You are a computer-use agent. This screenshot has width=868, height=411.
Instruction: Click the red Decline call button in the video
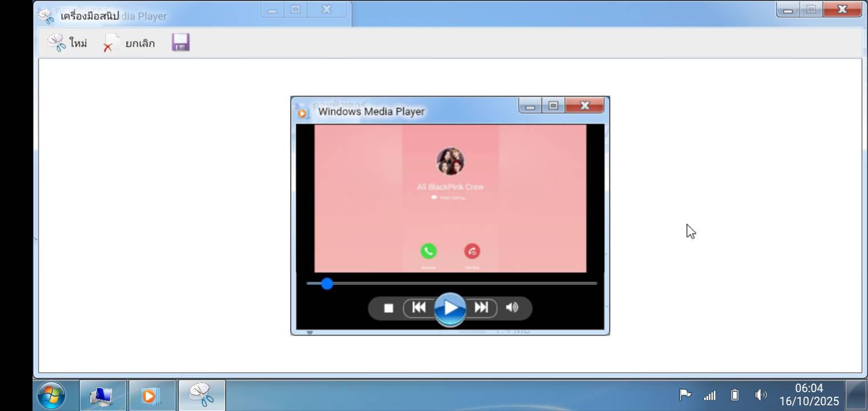coord(472,251)
